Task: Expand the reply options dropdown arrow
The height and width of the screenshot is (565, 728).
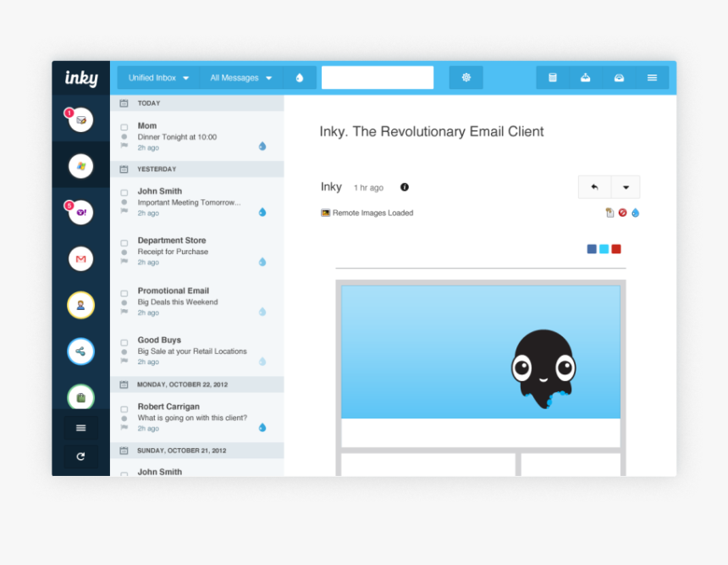Action: click(x=626, y=187)
